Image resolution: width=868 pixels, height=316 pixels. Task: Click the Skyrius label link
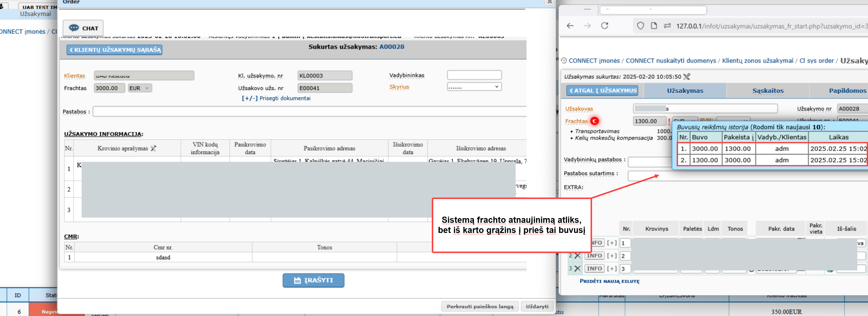click(399, 87)
